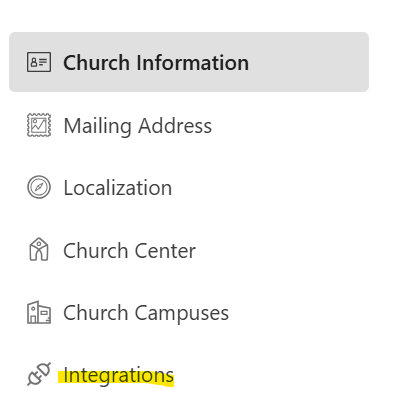
Task: Click the Mailing Address label text
Action: click(x=138, y=127)
